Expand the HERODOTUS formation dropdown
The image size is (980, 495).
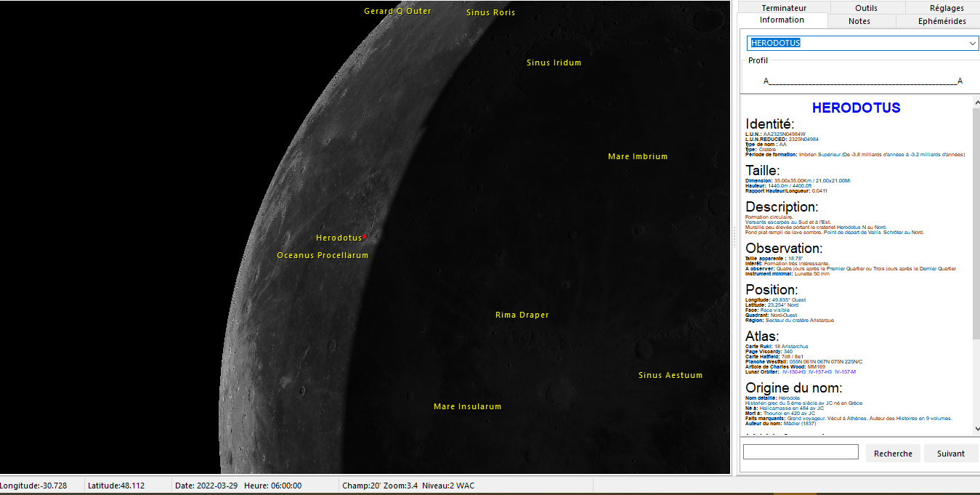[x=973, y=43]
